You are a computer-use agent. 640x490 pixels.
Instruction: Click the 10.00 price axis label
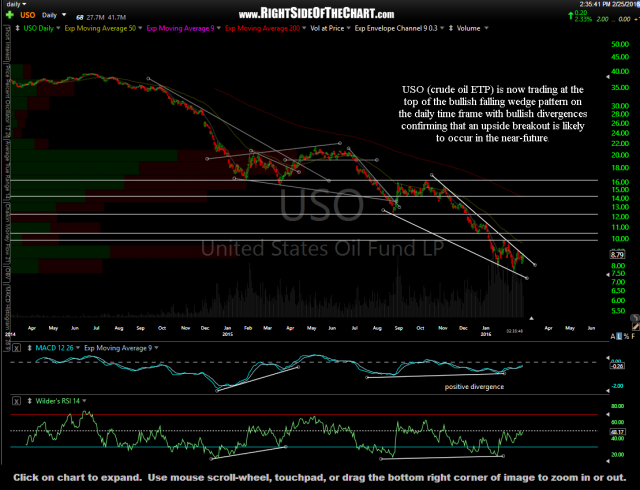tap(620, 239)
